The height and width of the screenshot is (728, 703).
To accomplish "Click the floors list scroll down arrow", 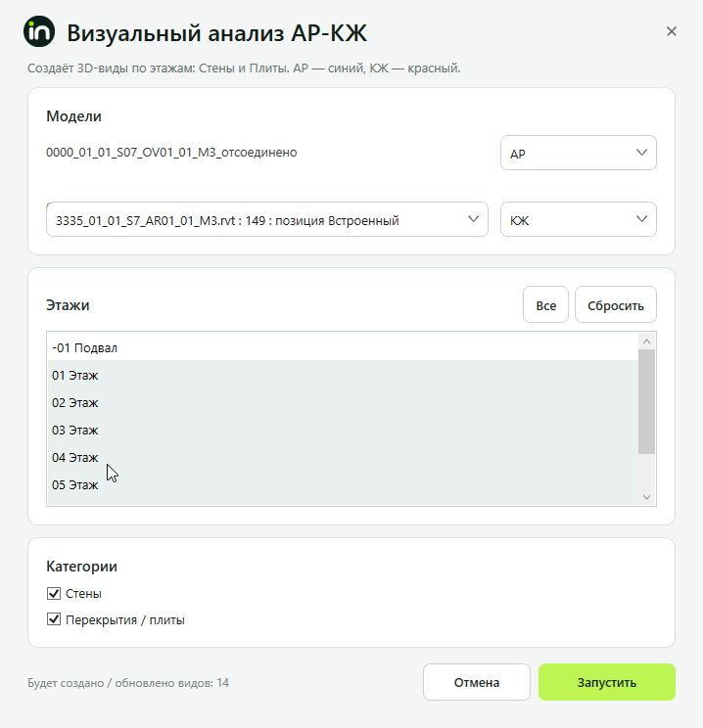I will point(646,497).
